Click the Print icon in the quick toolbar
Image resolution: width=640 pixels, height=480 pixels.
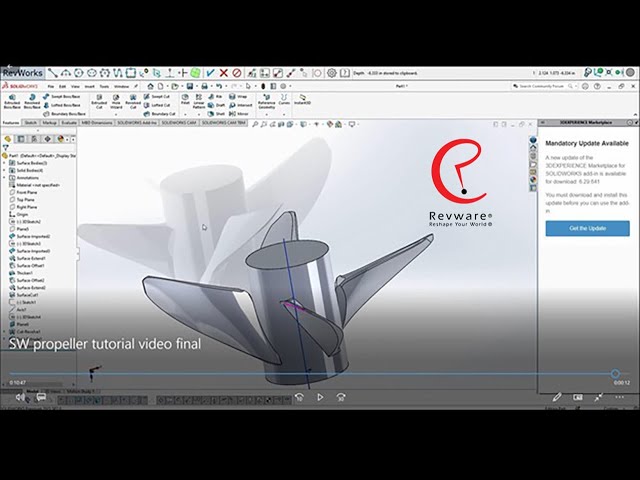(x=204, y=86)
